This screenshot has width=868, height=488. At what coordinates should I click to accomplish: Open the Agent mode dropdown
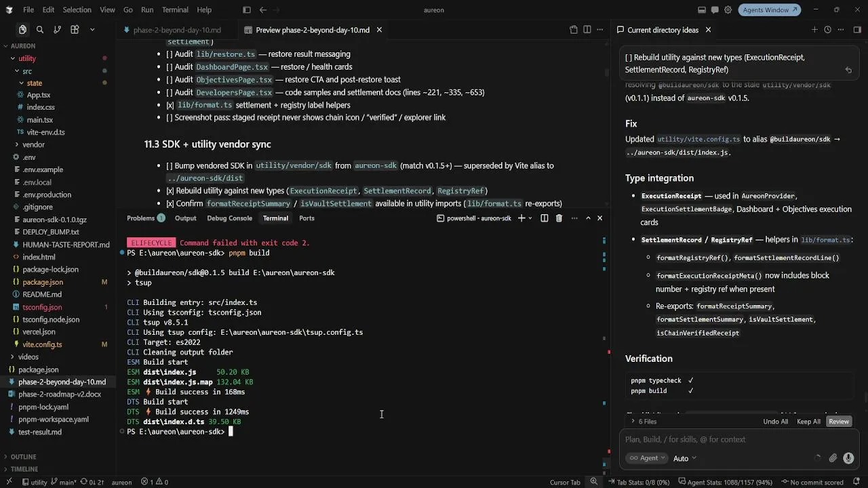pos(646,458)
